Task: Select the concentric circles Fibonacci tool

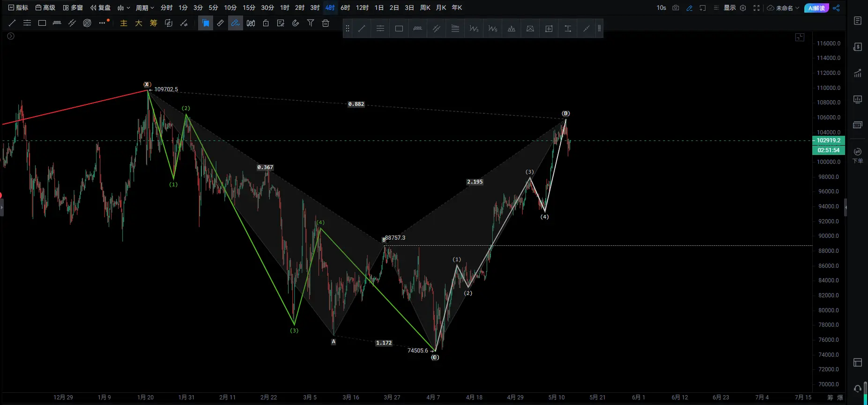Action: (87, 23)
